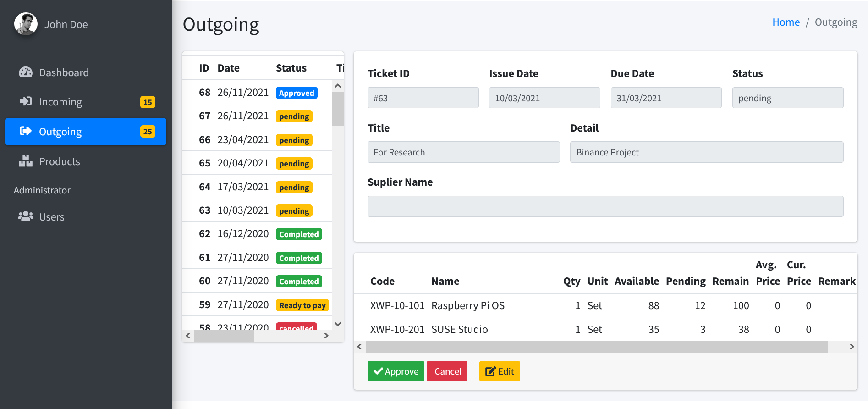
Task: Select ticket 66 dated 23/04/2021
Action: click(x=257, y=139)
